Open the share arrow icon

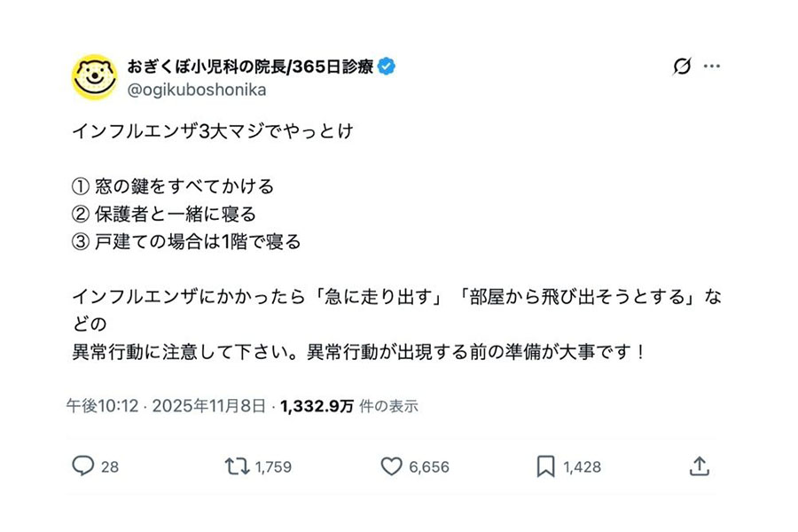(x=699, y=466)
